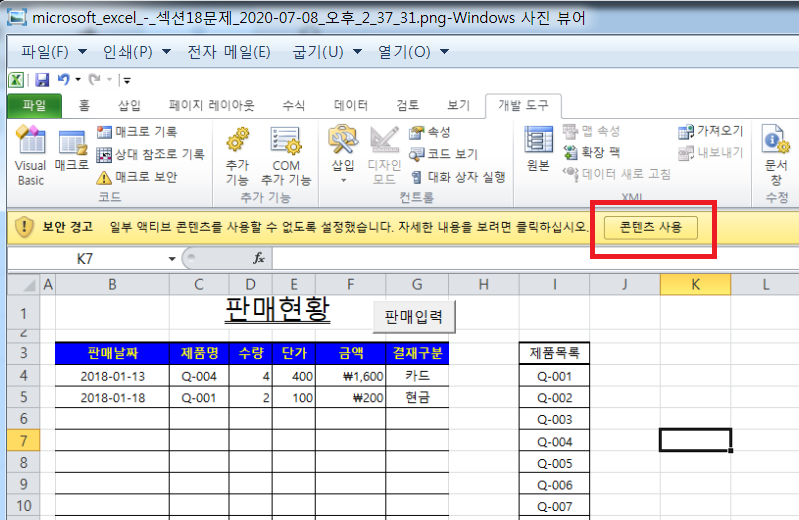Click the 원본 (XML Source) icon
Viewport: 799px width, 520px height.
[538, 150]
